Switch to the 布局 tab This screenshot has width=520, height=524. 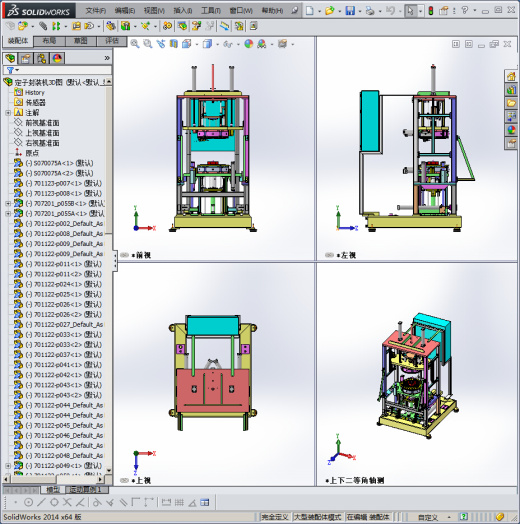[x=49, y=41]
